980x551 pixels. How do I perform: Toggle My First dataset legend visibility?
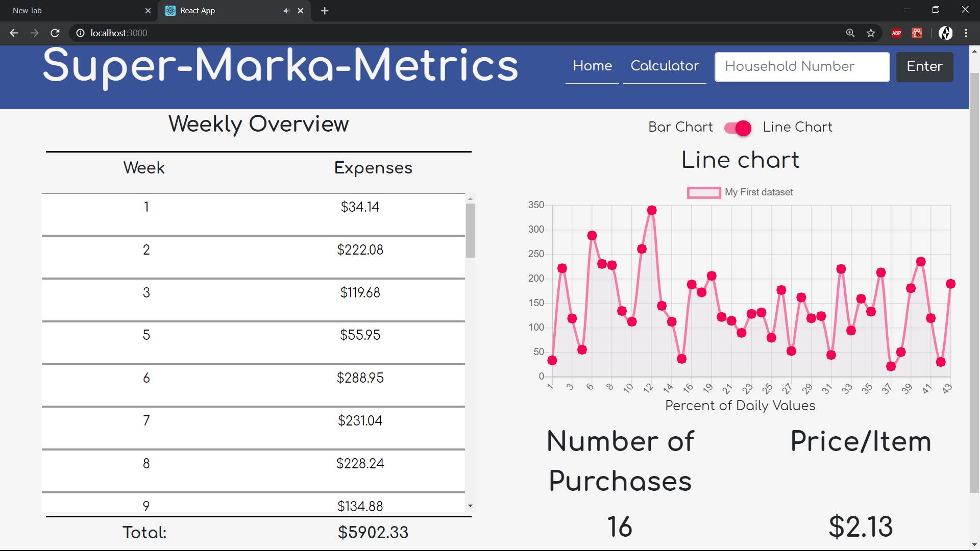704,192
